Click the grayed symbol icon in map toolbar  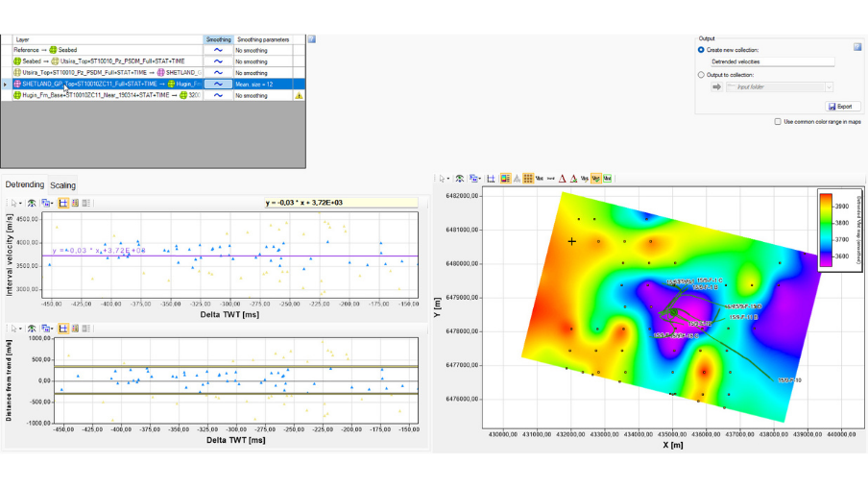click(517, 179)
